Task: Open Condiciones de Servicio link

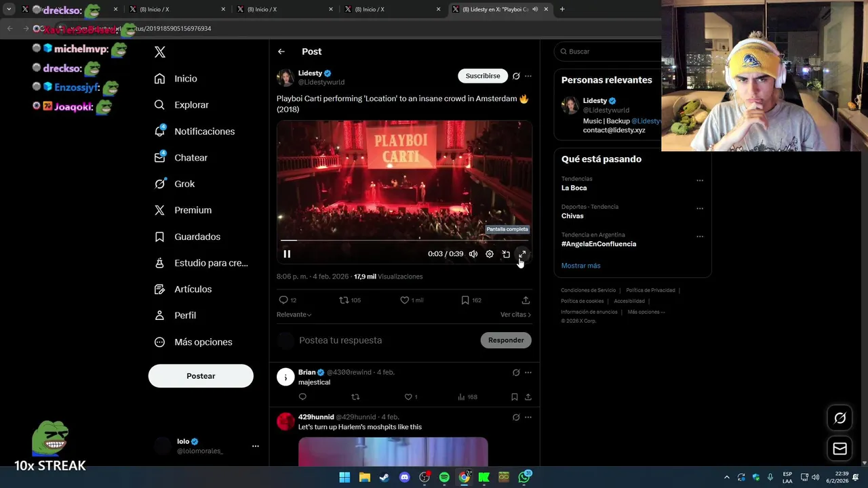Action: tap(589, 290)
